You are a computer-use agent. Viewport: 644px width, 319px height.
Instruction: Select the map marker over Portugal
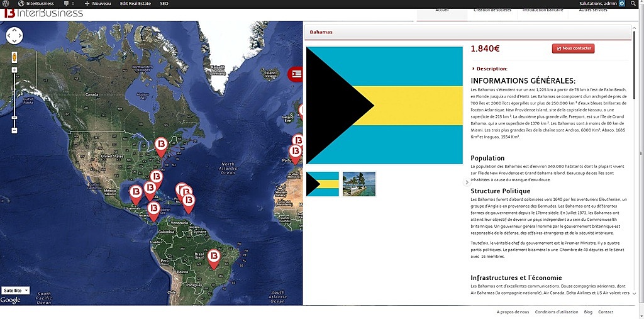[x=295, y=154]
